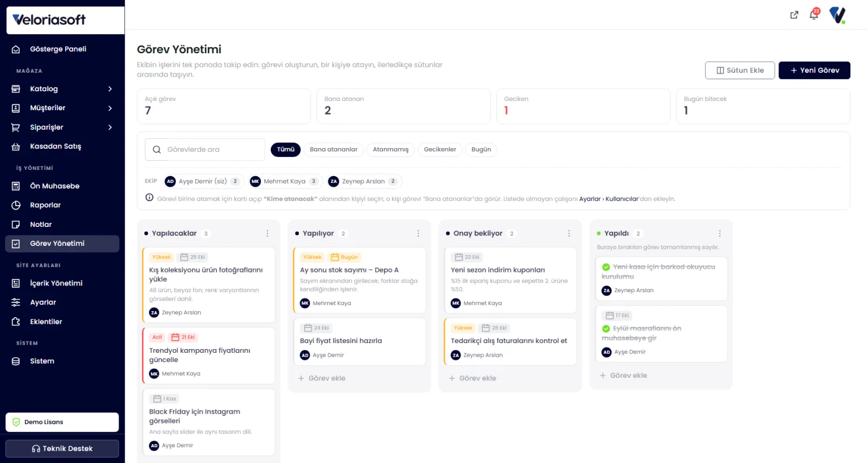Screen dimensions: 868x463
Task: Open the notifications bell icon
Action: pyautogui.click(x=814, y=15)
